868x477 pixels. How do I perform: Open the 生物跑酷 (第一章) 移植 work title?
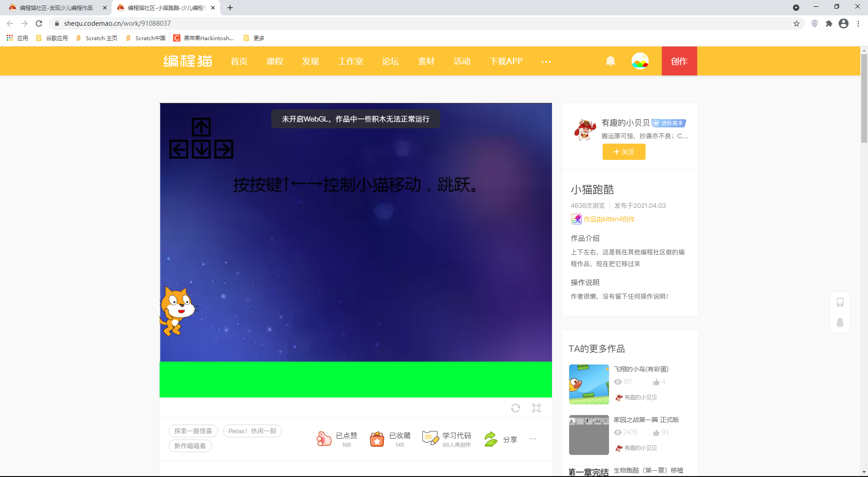[648, 470]
